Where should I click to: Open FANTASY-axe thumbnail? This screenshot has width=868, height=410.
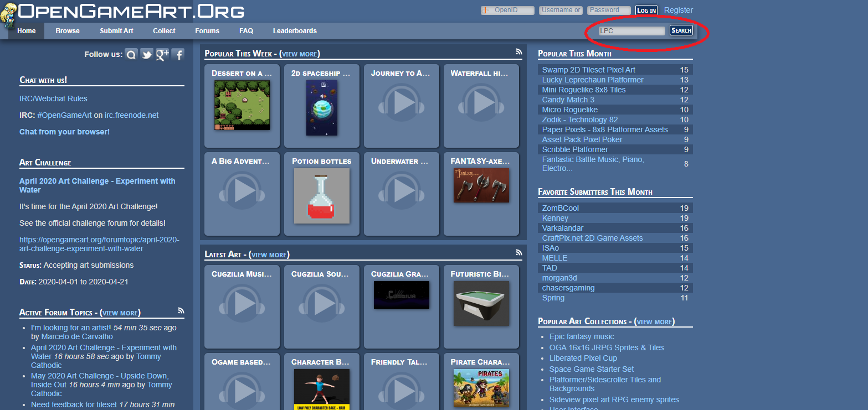click(481, 185)
